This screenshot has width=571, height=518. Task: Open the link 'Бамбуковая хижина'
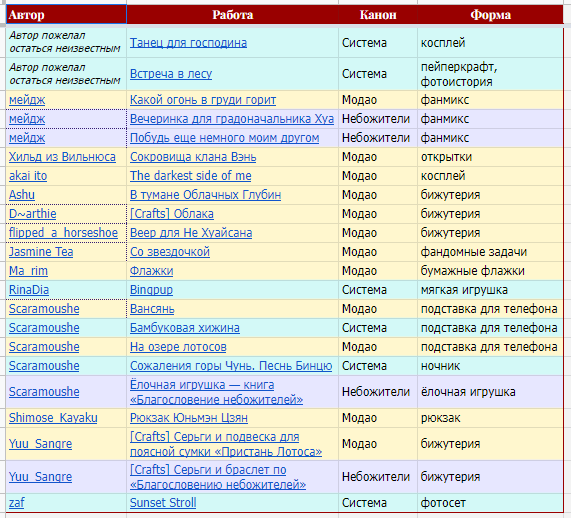185,327
